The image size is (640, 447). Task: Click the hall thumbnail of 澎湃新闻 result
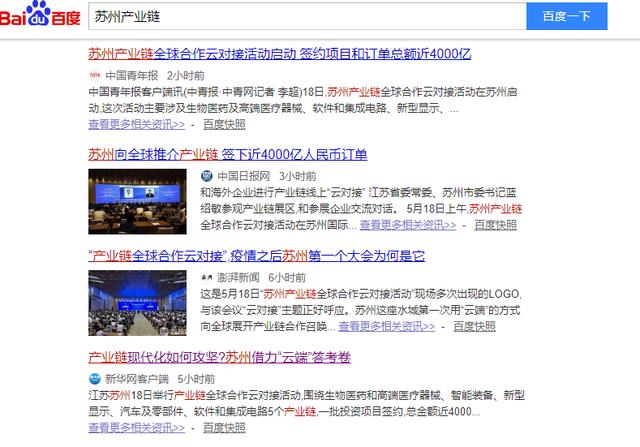[x=138, y=303]
